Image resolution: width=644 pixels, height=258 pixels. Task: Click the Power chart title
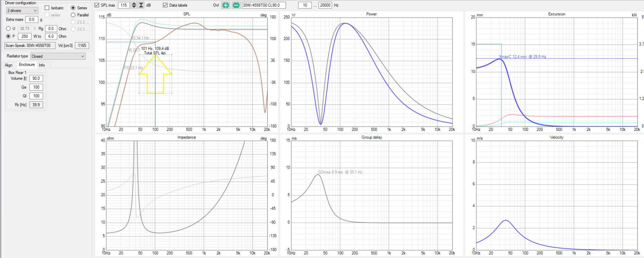point(371,14)
